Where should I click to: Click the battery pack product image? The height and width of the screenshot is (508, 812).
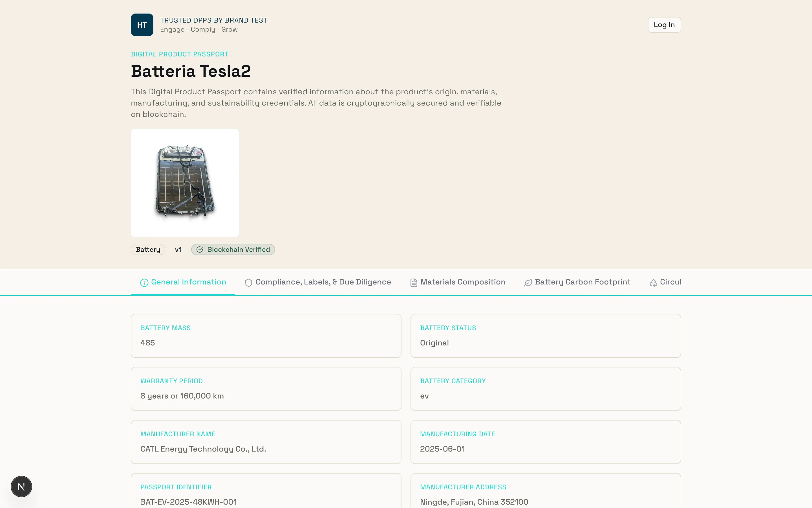coord(185,183)
